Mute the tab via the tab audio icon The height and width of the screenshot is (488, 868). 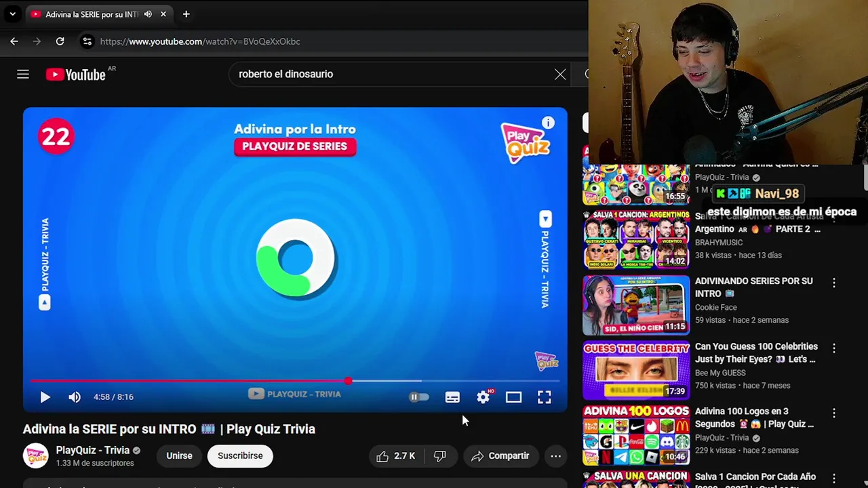148,14
